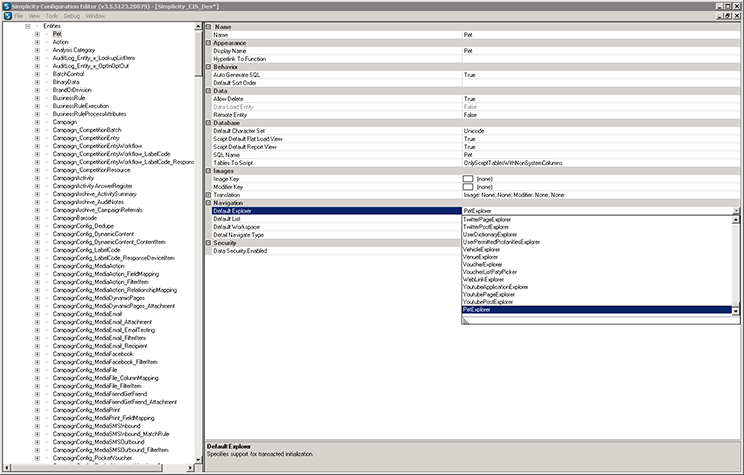Click the dropdown list resize grip
This screenshot has width=744, height=475.
point(466,321)
